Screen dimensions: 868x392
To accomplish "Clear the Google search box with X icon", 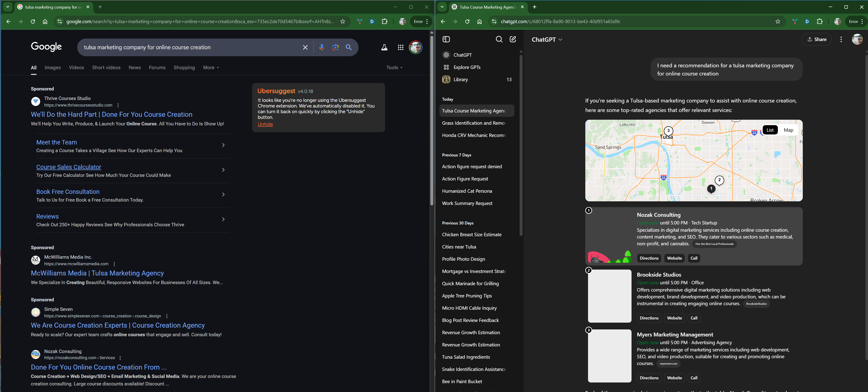I will (x=305, y=48).
